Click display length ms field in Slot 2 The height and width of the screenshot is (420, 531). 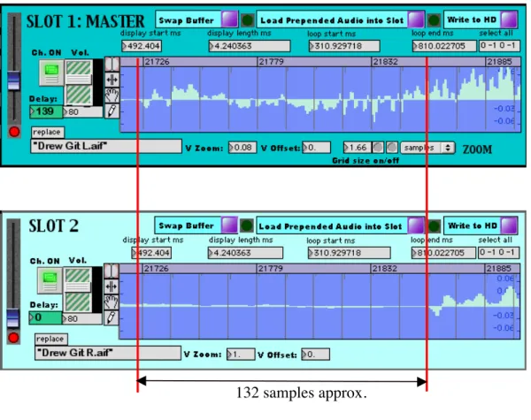coord(245,253)
